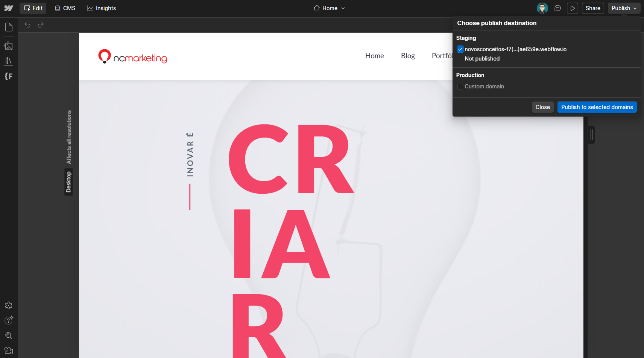
Task: Click the Not published status text
Action: pyautogui.click(x=482, y=59)
